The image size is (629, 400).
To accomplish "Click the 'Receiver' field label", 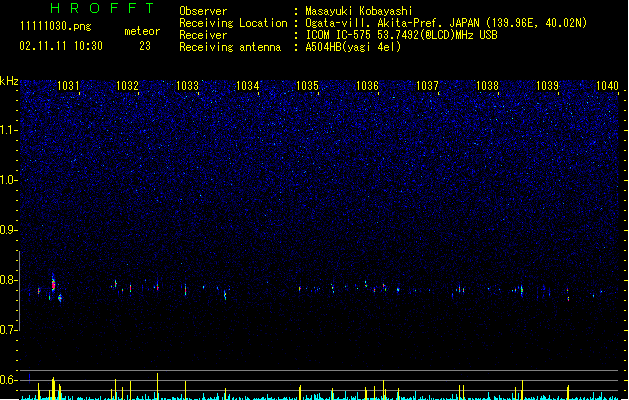I will (203, 35).
